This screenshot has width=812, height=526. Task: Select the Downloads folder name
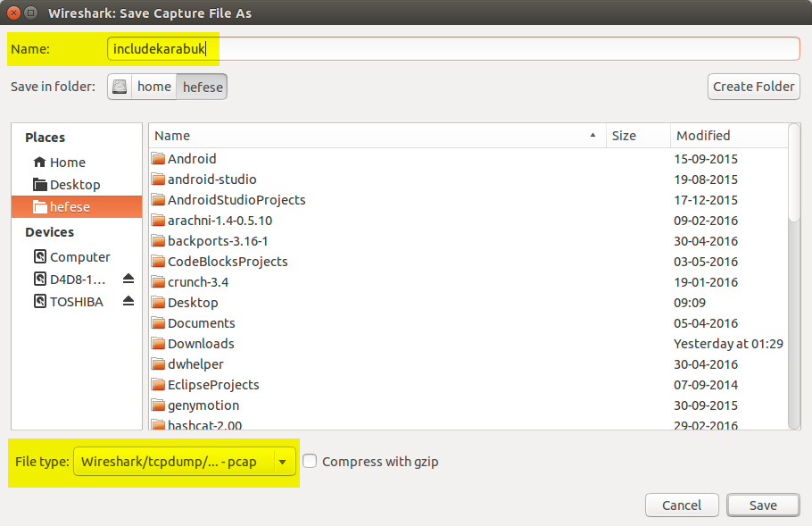[x=201, y=344]
